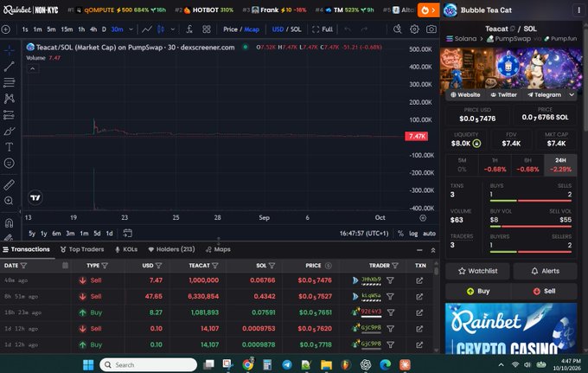Toggle auto scale on chart

tap(430, 234)
